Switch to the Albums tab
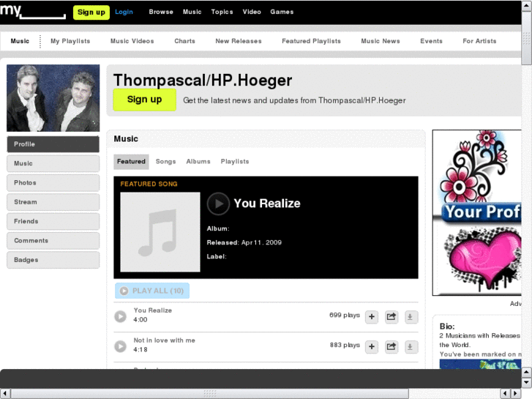 198,162
